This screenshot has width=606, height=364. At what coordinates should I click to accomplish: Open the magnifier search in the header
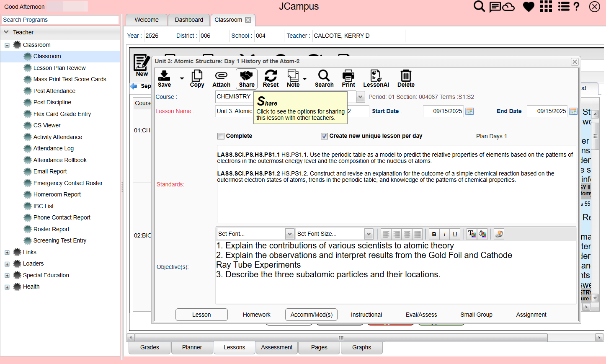[x=479, y=7]
